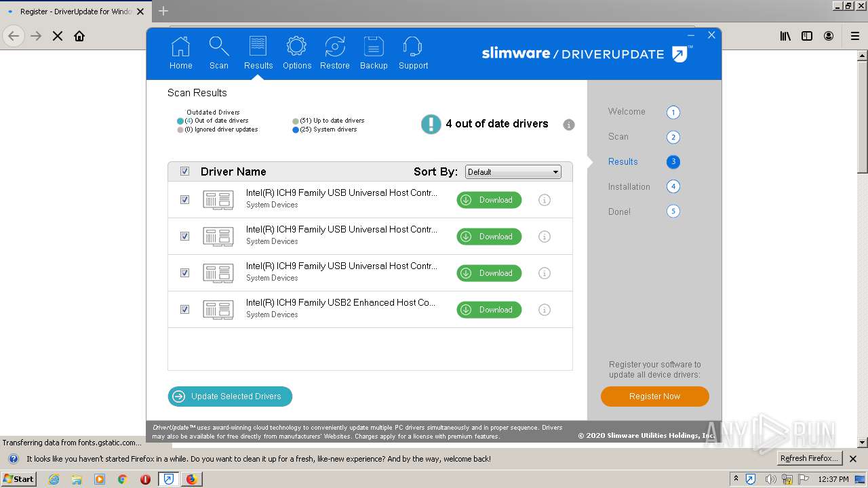Show info for second ICH9 Universal Host driver
The image size is (868, 488).
tap(544, 237)
